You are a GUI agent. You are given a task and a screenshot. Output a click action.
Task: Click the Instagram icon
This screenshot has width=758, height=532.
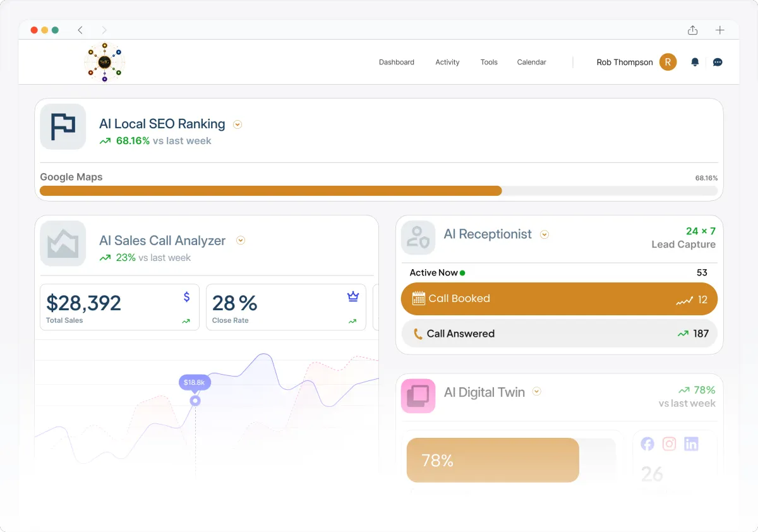click(x=670, y=444)
